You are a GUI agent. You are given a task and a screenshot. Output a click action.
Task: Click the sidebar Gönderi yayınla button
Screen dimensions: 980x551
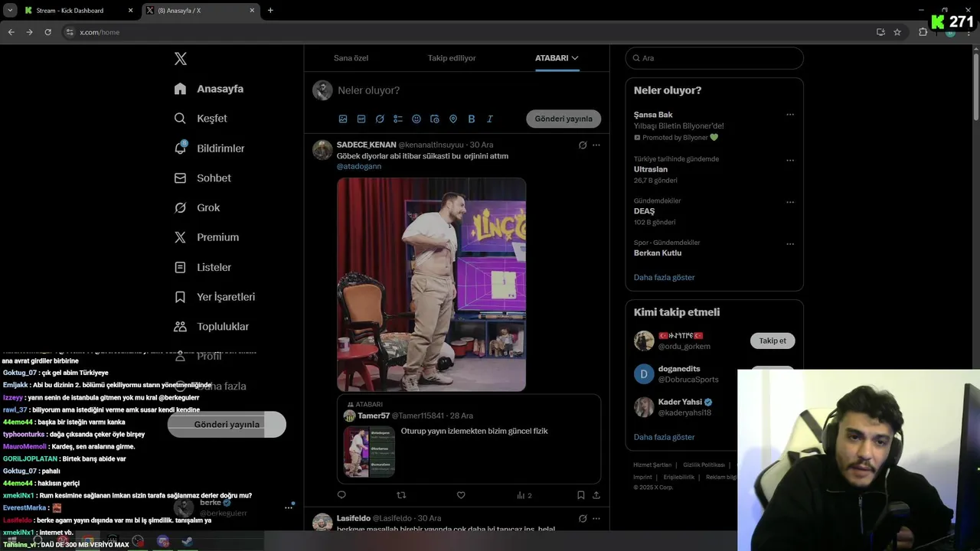[227, 424]
